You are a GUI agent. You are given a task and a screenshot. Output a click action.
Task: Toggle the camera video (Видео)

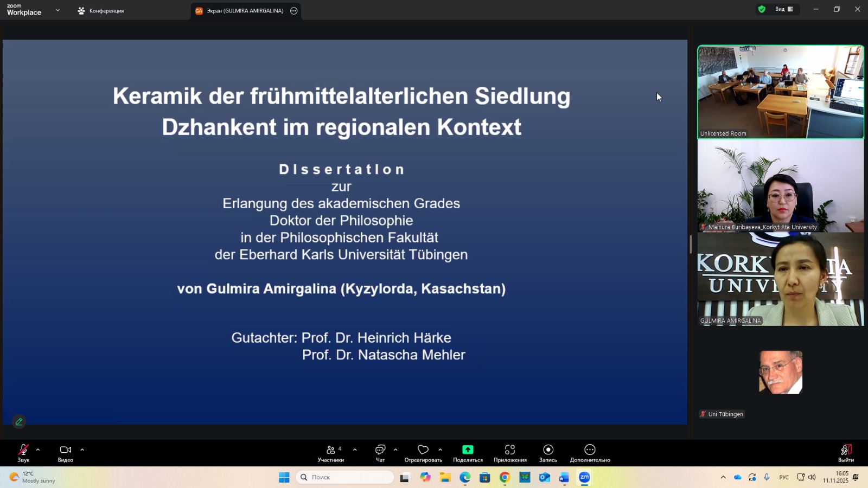pyautogui.click(x=66, y=450)
